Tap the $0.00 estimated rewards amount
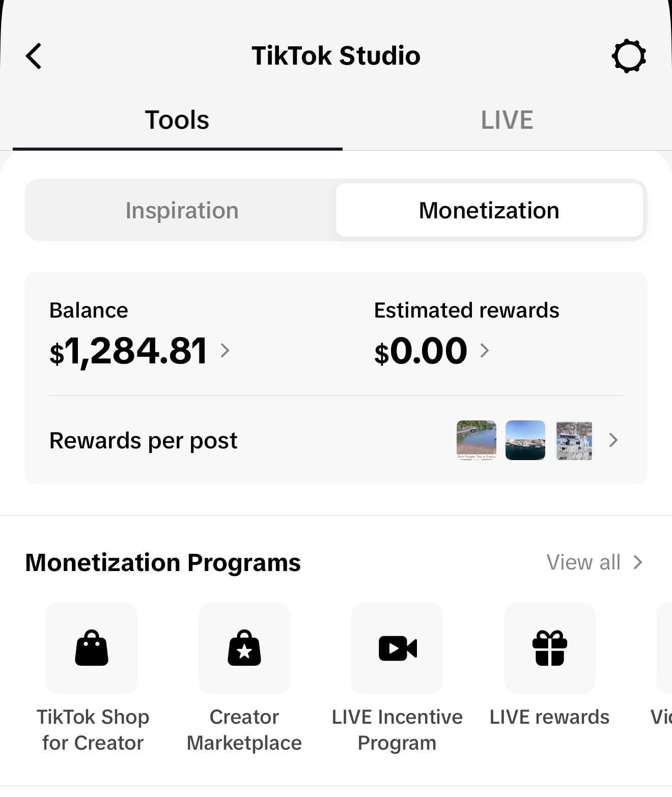Viewport: 672px width, 797px height. click(x=421, y=351)
